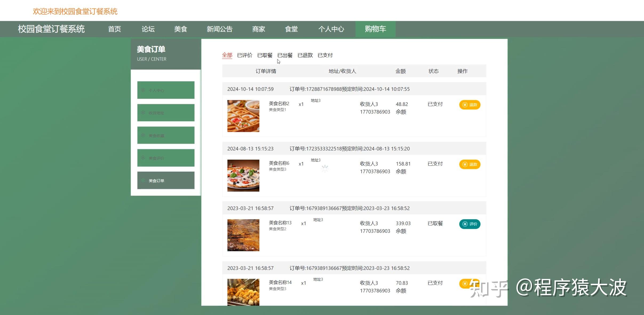Switch to the 已评价 filter tab
The height and width of the screenshot is (315, 644).
(x=244, y=55)
